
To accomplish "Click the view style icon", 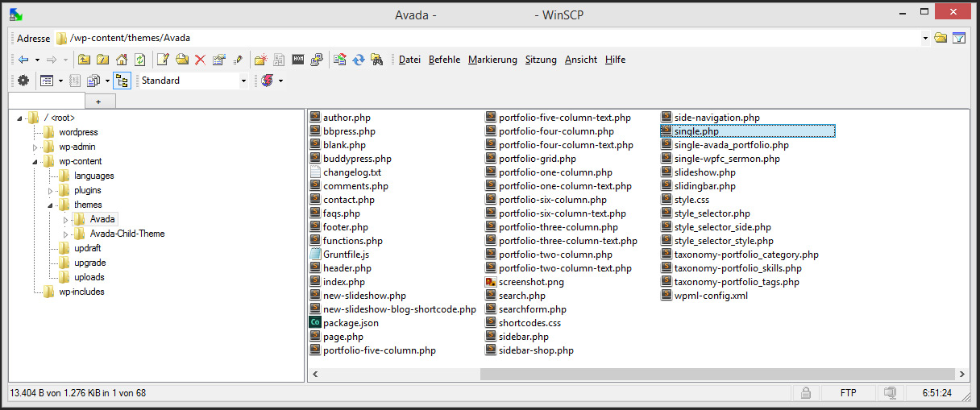I will coord(47,81).
